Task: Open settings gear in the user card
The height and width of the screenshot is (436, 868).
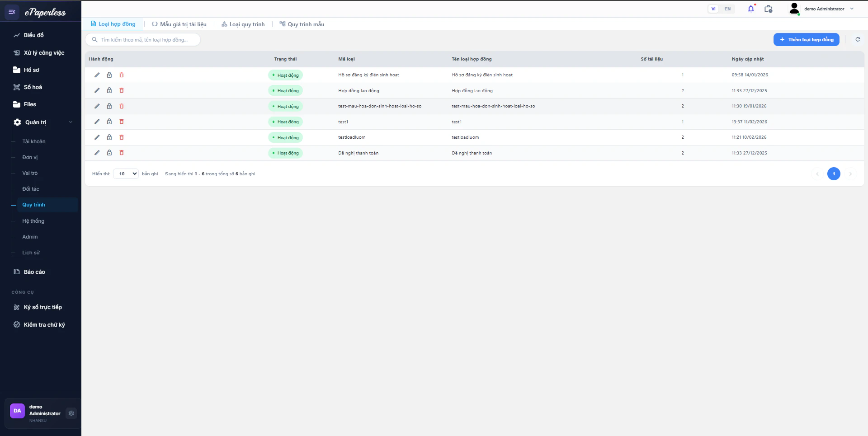Action: [71, 413]
